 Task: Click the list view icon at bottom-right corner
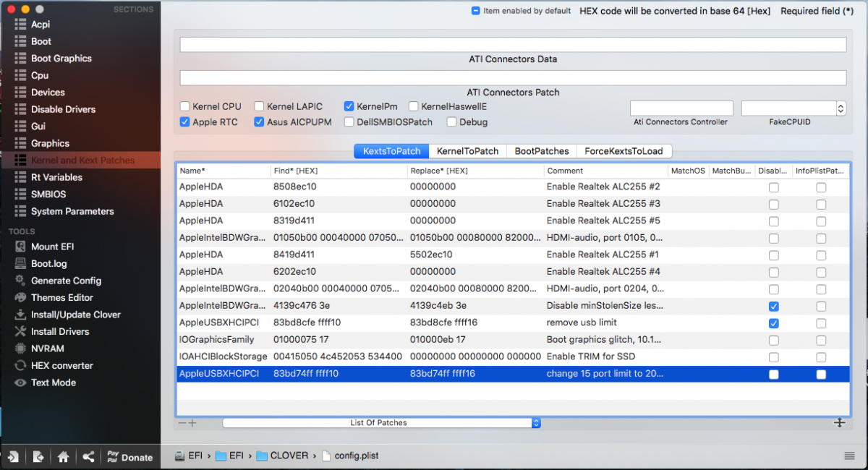coord(849,456)
